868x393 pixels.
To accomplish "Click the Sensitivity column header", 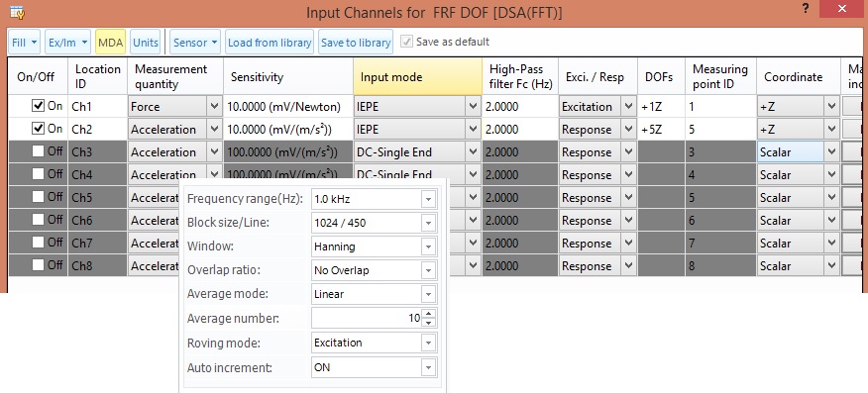I will (x=288, y=76).
